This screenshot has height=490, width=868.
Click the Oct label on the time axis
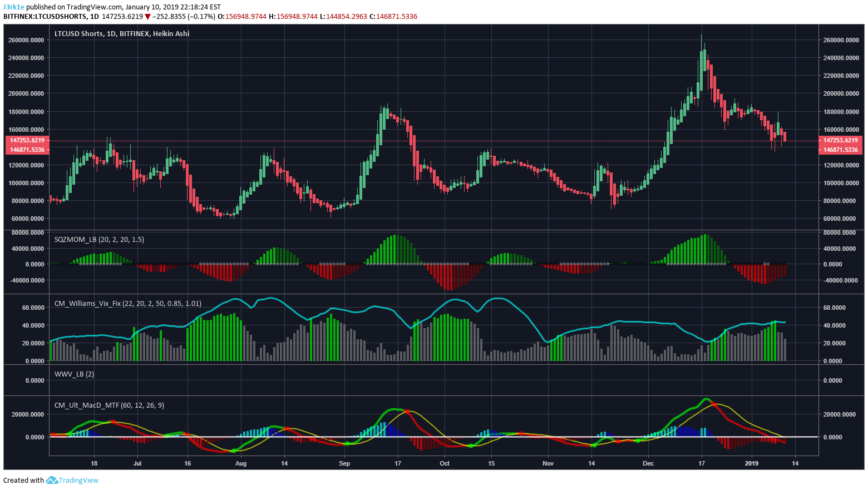445,463
